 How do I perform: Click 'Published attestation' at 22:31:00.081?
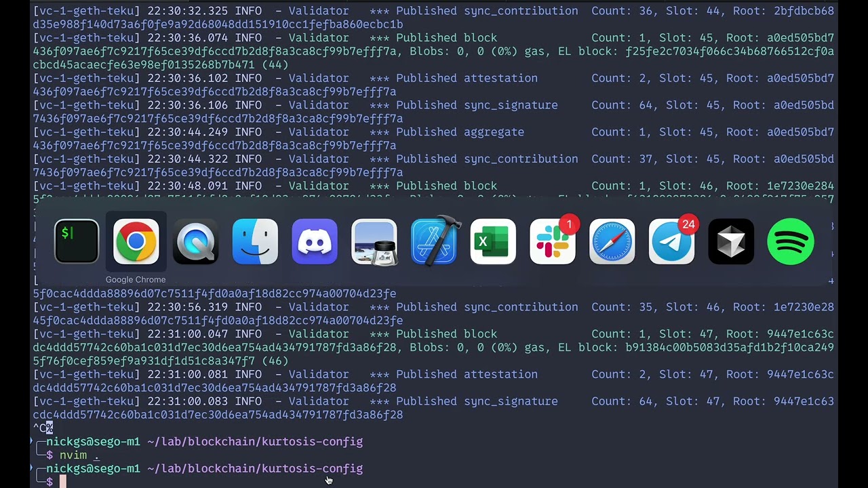tap(467, 374)
